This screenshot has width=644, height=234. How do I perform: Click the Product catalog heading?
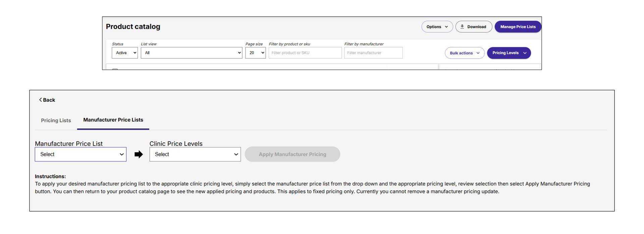pos(133,26)
